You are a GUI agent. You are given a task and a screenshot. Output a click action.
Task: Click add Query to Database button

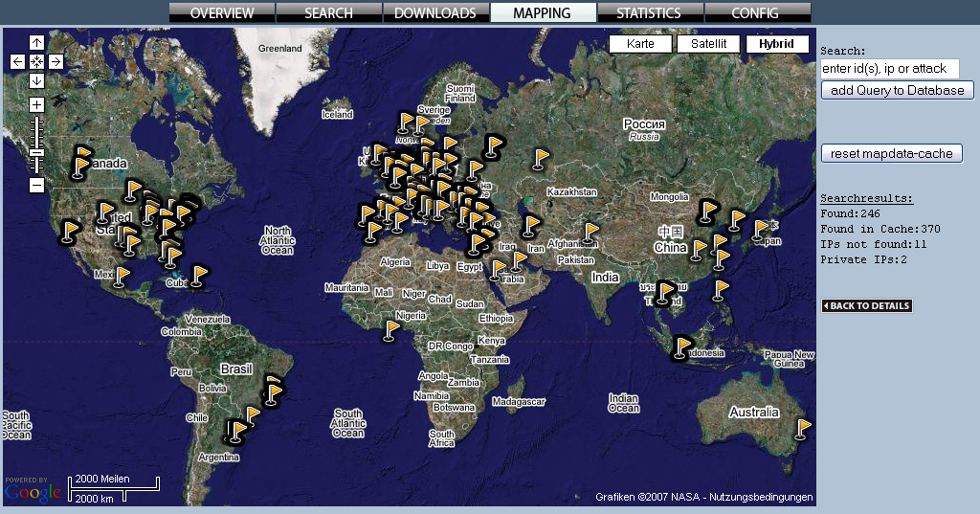(x=898, y=90)
